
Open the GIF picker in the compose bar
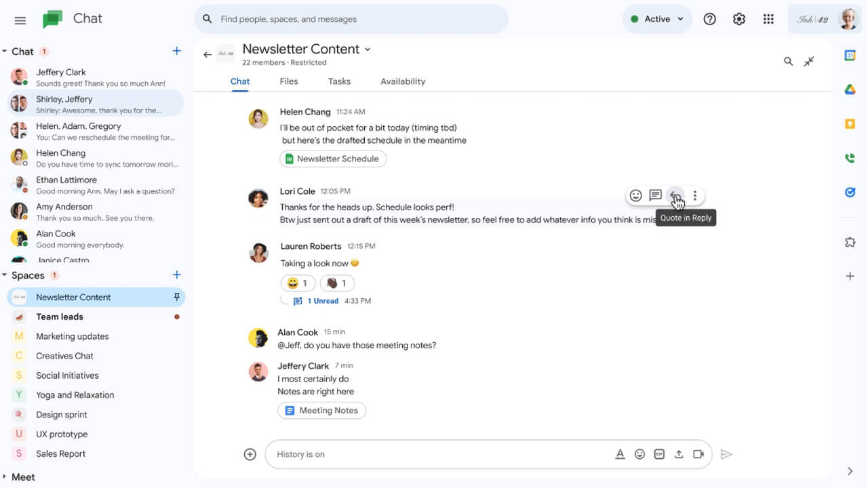(659, 454)
